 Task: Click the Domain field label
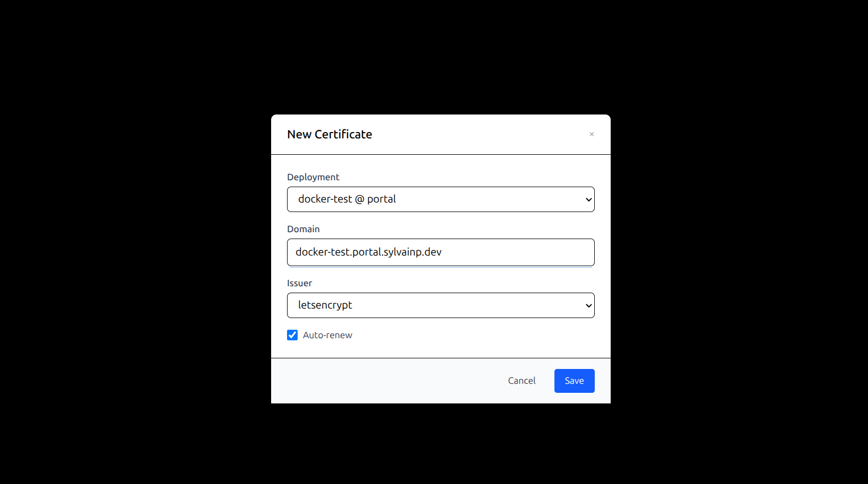pos(303,229)
